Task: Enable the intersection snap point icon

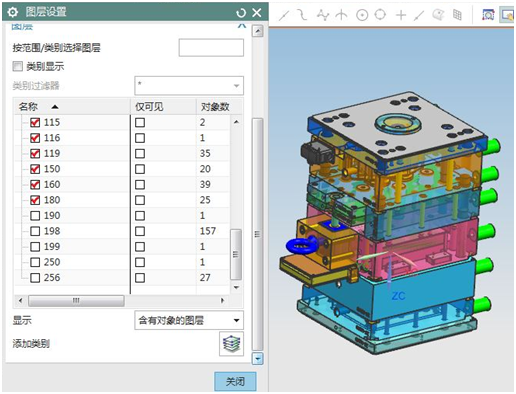Action: pyautogui.click(x=341, y=15)
